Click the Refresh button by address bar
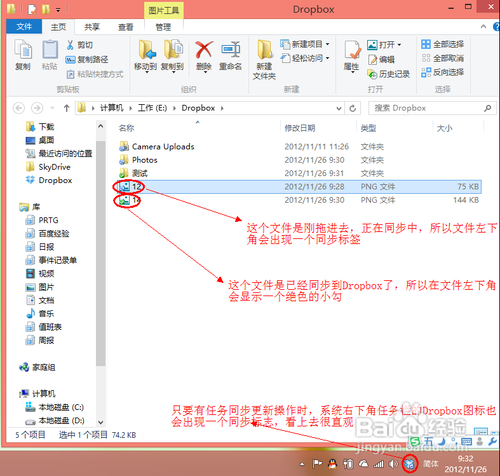 [x=353, y=108]
